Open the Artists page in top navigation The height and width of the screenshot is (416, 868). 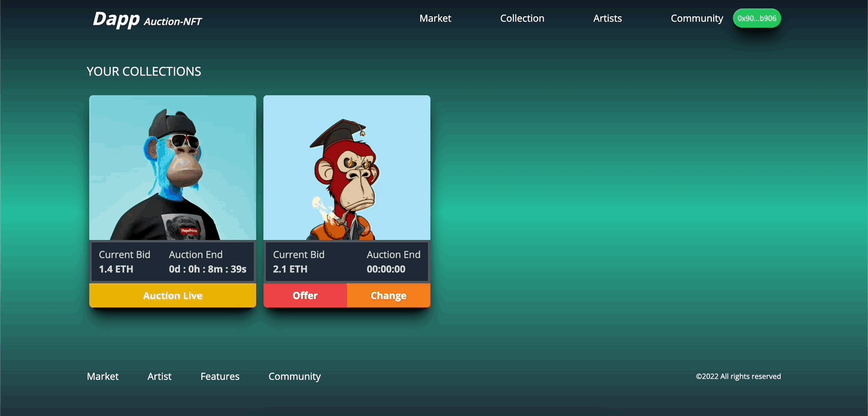click(608, 18)
